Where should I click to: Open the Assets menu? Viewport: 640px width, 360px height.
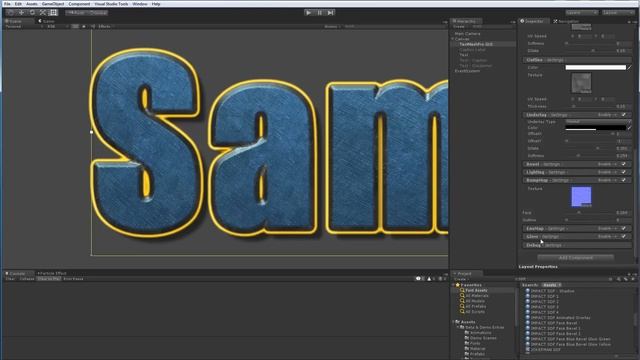(32, 4)
